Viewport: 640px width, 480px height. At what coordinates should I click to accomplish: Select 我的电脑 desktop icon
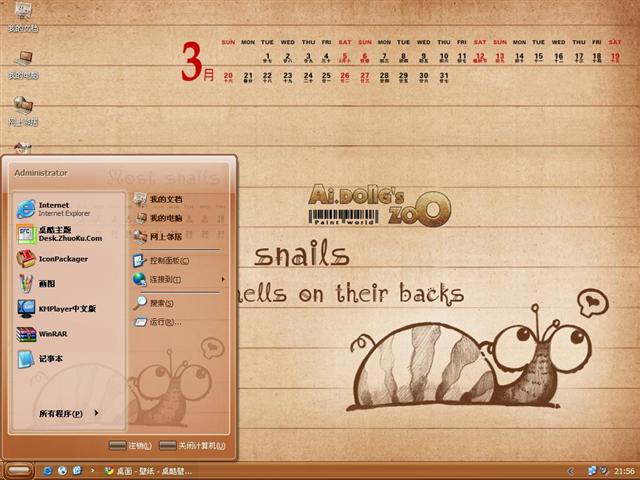(23, 64)
